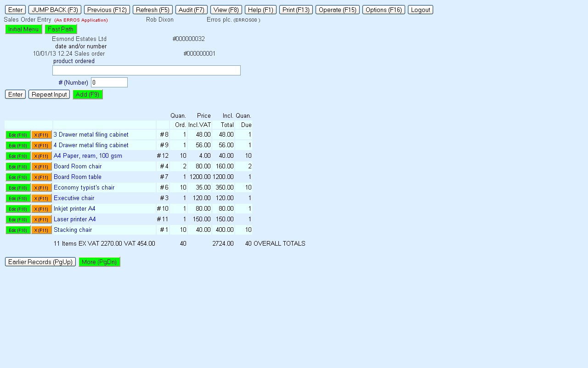
Task: Click the green Add (F9) button
Action: tap(87, 94)
